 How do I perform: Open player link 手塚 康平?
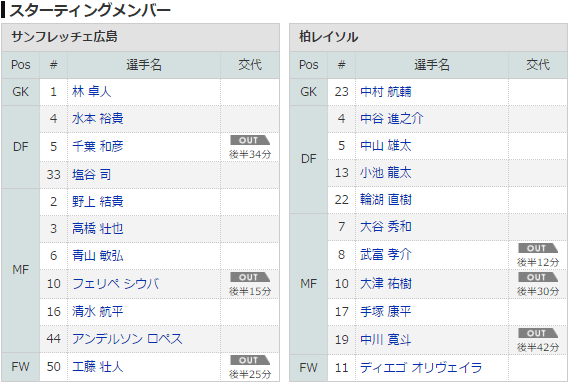(386, 312)
